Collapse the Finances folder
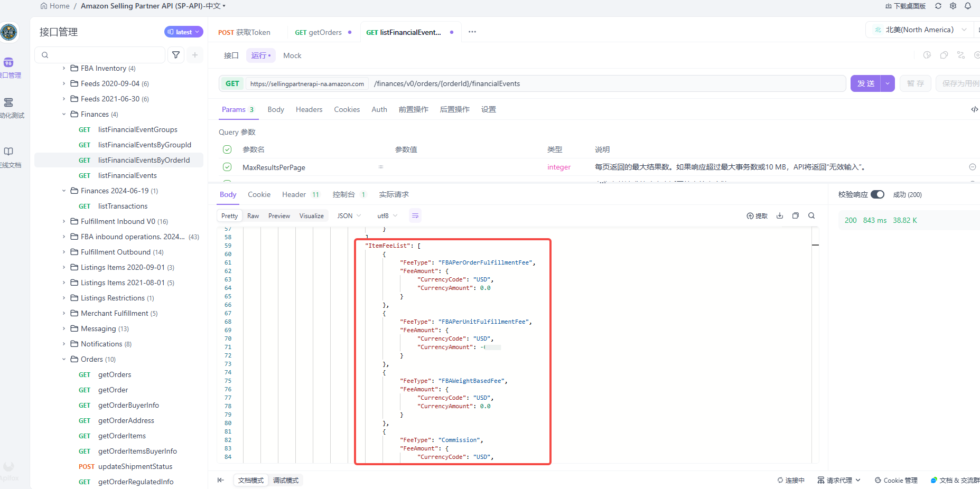This screenshot has height=489, width=980. click(64, 114)
